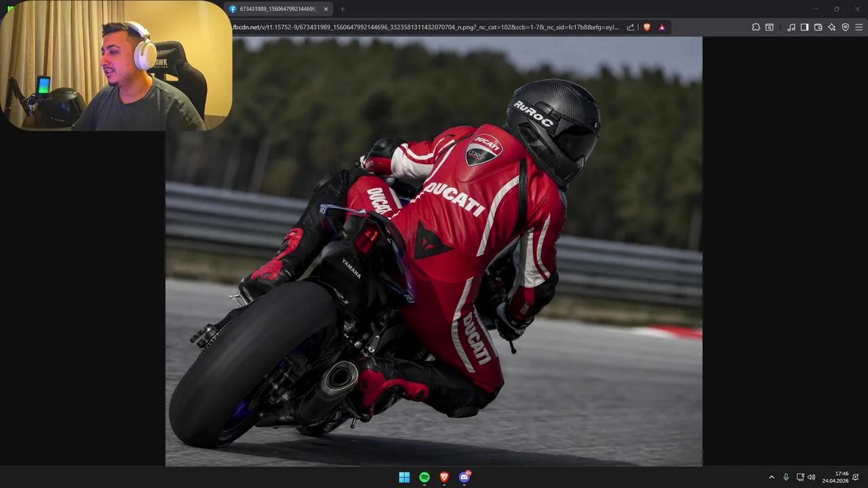The width and height of the screenshot is (868, 488).
Task: Close the 673431989 image tab
Action: pyautogui.click(x=325, y=9)
